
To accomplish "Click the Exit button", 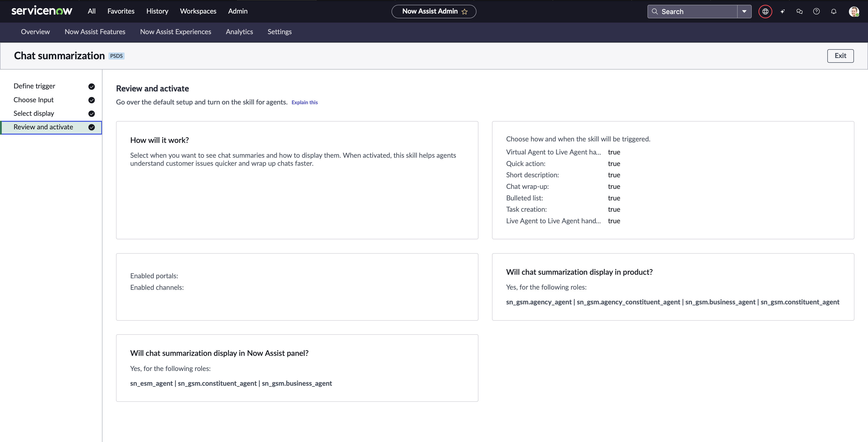I will tap(840, 56).
